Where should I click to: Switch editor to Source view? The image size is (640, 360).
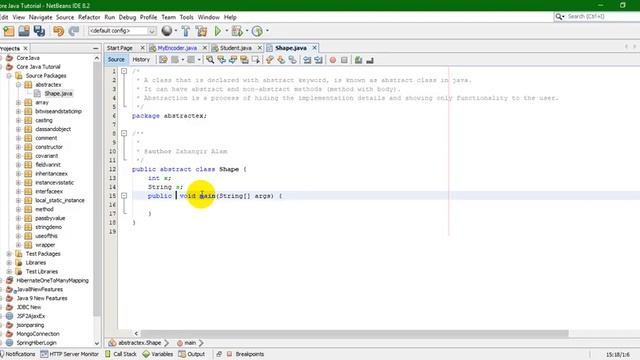point(116,60)
